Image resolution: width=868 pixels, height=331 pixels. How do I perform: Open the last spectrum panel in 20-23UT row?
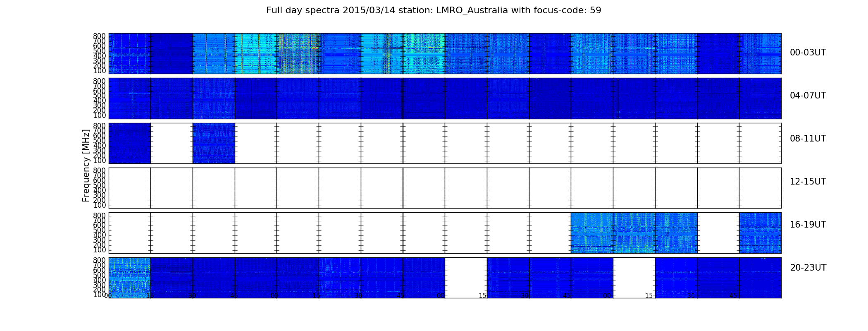pyautogui.click(x=760, y=278)
